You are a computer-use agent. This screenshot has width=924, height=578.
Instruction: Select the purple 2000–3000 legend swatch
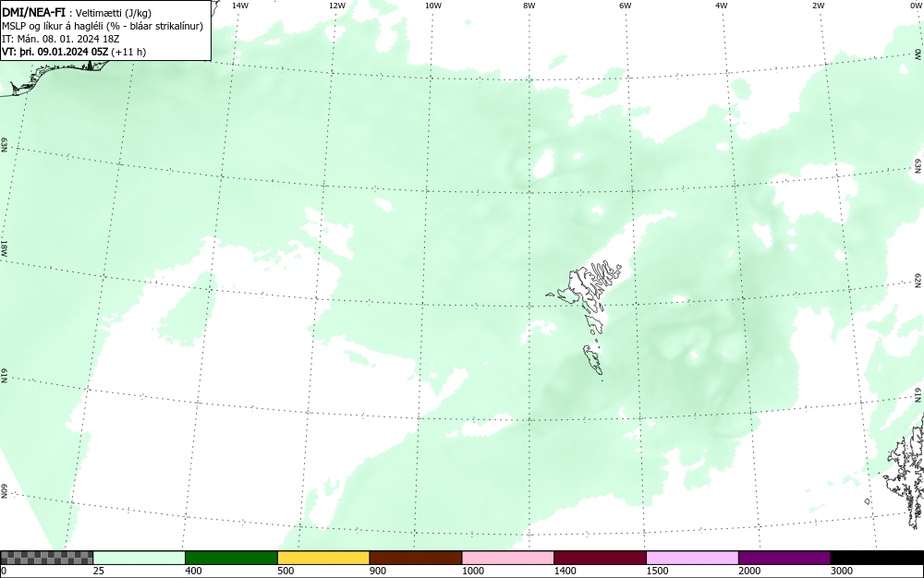click(784, 558)
